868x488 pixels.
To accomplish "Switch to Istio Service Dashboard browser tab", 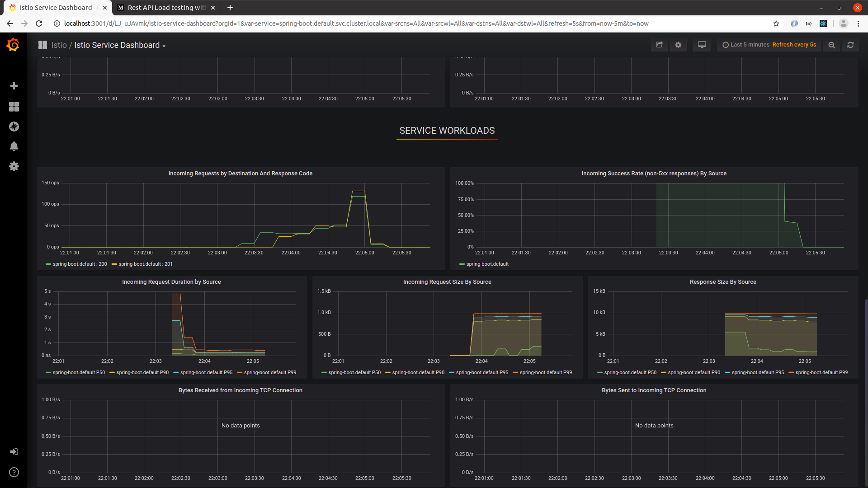I will click(x=58, y=8).
